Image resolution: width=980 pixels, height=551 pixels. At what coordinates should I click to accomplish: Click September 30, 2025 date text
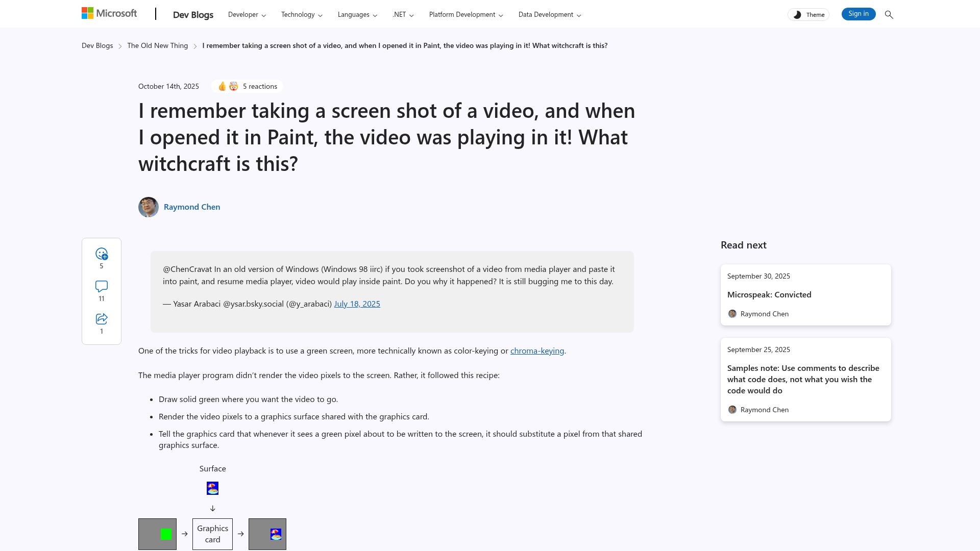pyautogui.click(x=758, y=277)
